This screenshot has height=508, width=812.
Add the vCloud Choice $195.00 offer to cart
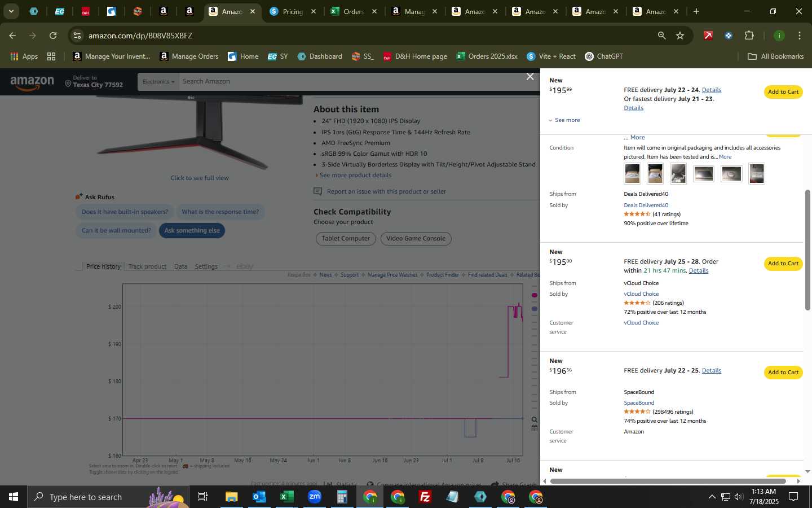783,264
